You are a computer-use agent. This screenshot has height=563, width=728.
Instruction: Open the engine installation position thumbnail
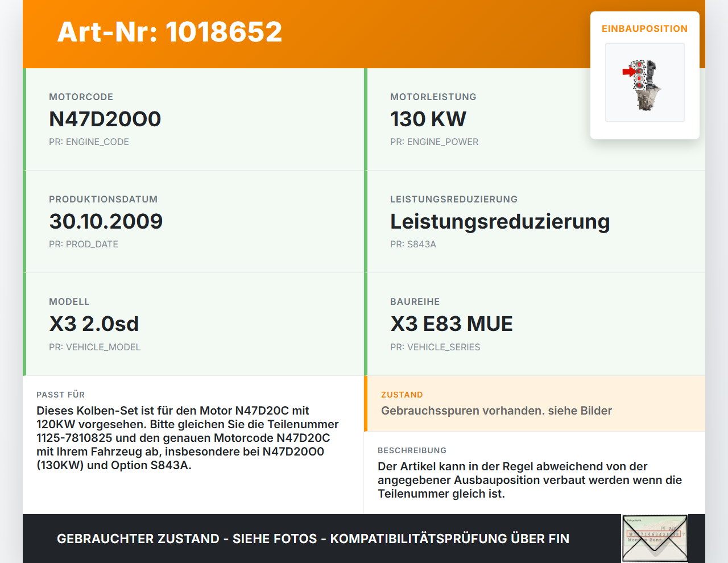pos(645,82)
